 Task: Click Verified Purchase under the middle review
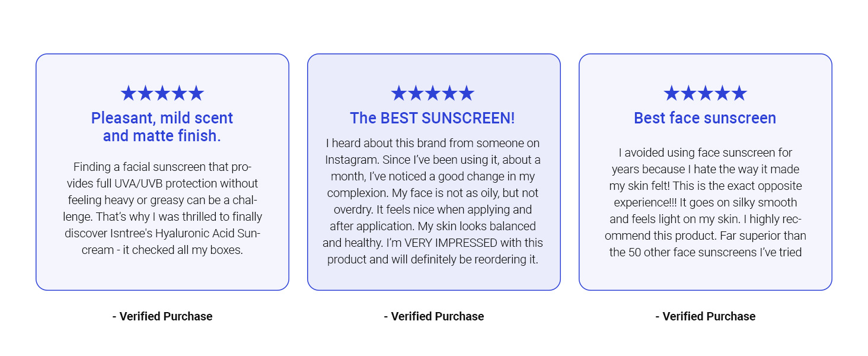coord(434,316)
